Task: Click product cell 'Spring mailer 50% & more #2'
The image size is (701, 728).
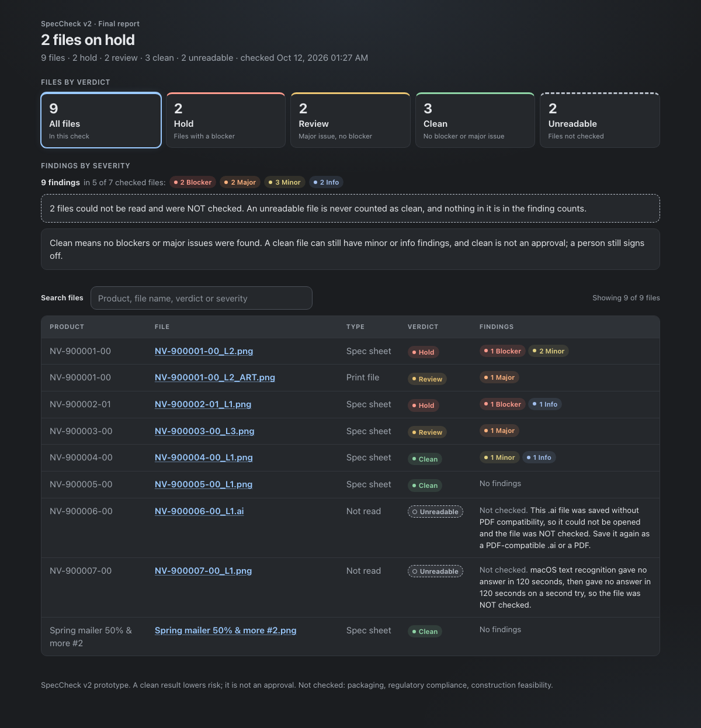Action: pos(91,637)
